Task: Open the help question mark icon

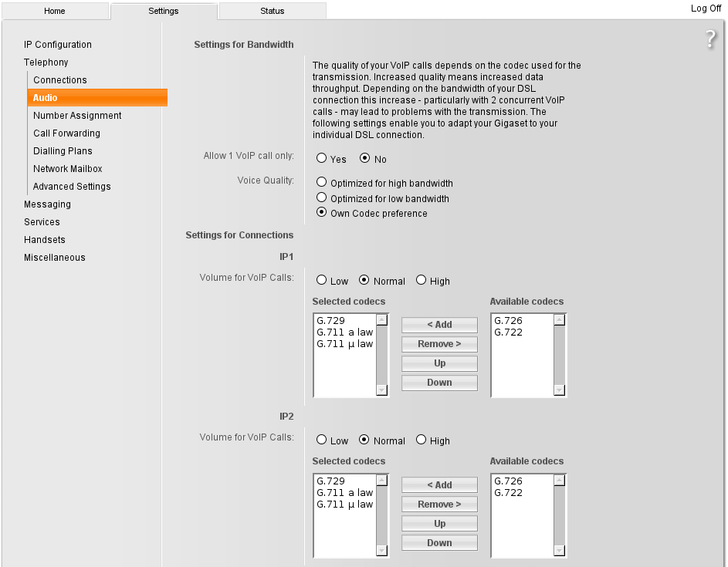Action: tap(711, 40)
